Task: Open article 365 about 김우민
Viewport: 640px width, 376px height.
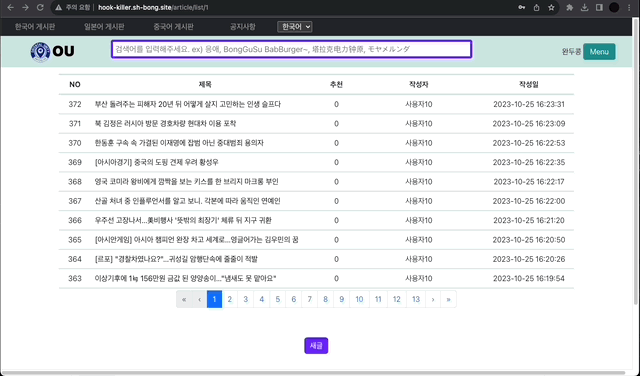Action: click(x=196, y=240)
